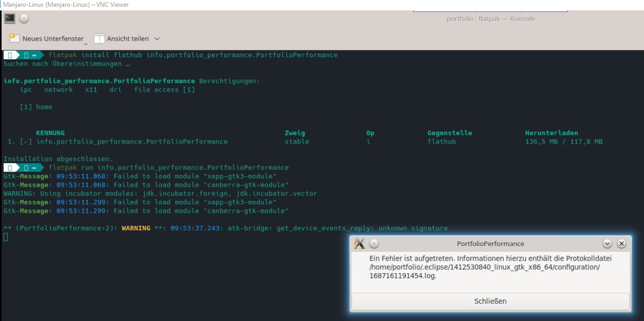644x321 pixels.
Task: Click the flatpak run command line
Action: 169,168
